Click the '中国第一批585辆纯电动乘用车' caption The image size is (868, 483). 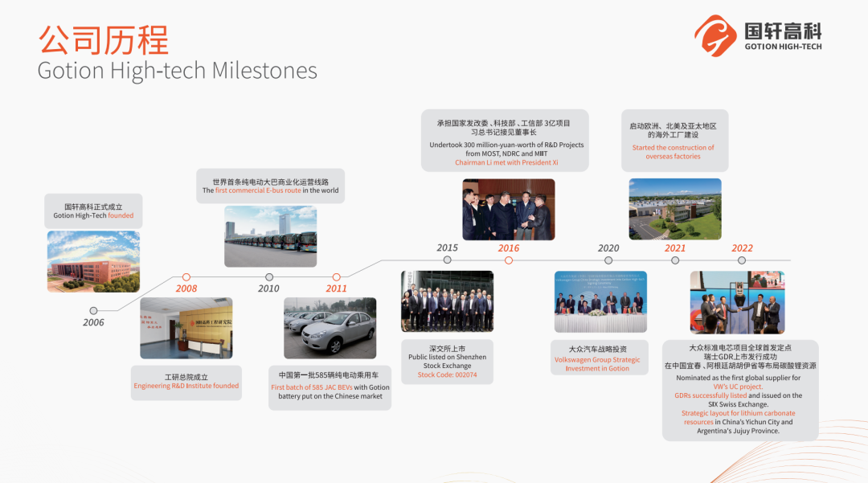pos(329,375)
